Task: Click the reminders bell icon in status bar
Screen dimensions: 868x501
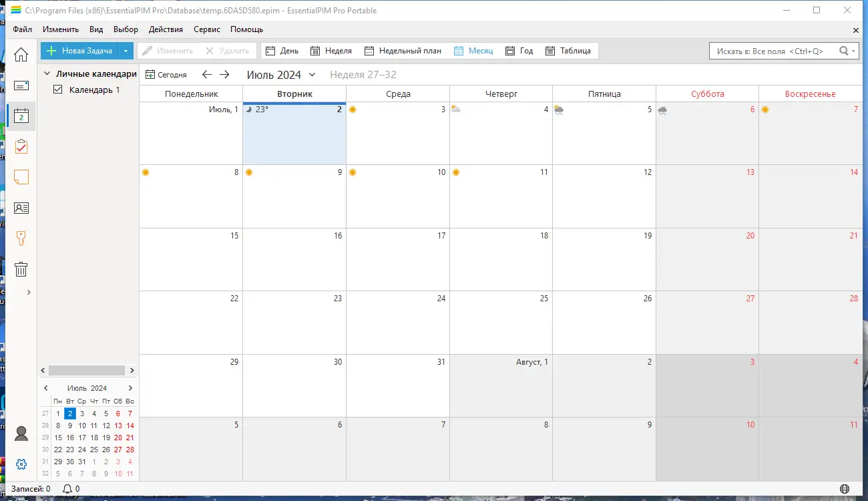Action: [67, 489]
